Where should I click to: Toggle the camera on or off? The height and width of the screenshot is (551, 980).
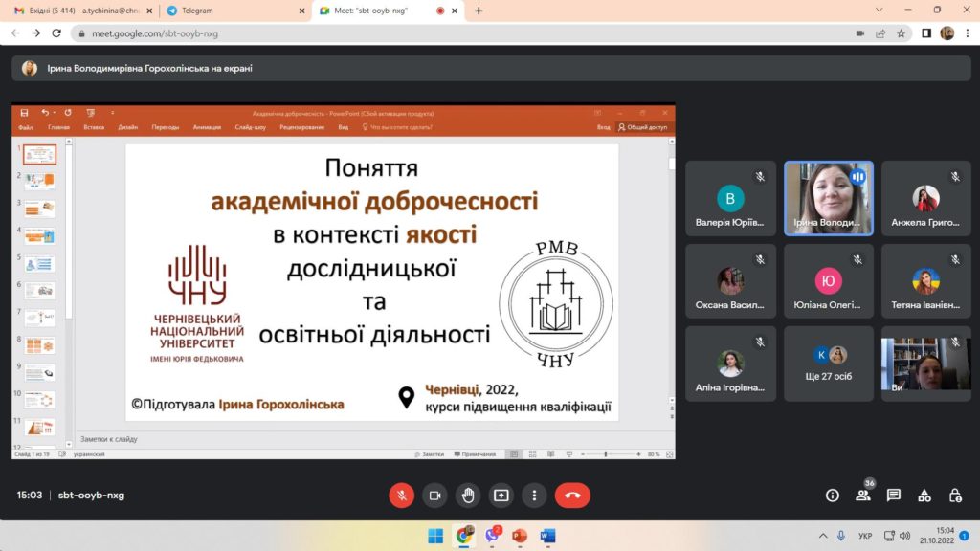click(434, 496)
